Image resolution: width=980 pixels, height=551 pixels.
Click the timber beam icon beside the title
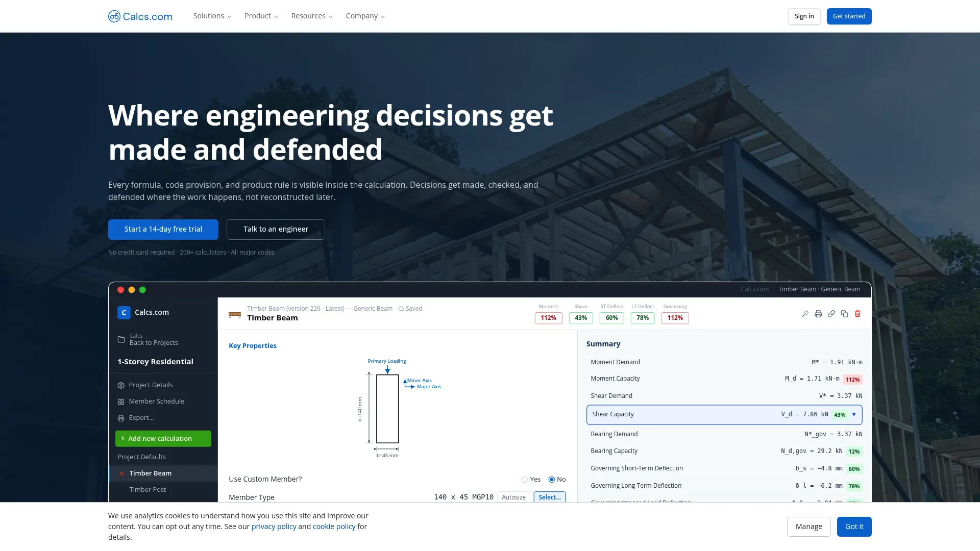pos(235,314)
